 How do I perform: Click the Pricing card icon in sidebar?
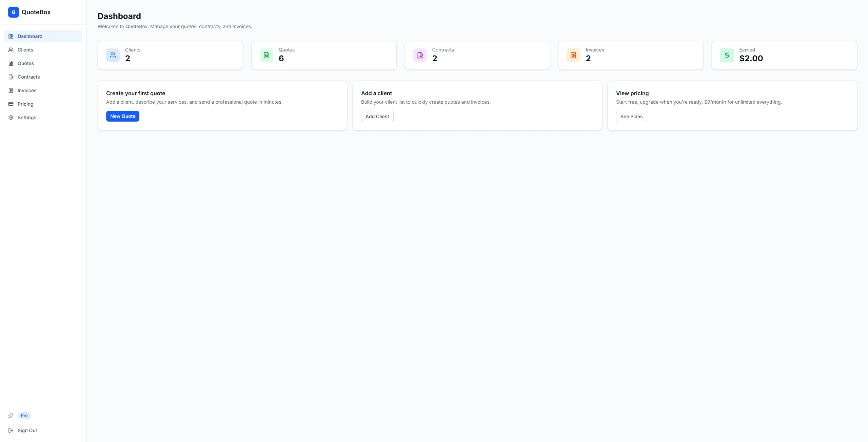[x=11, y=104]
